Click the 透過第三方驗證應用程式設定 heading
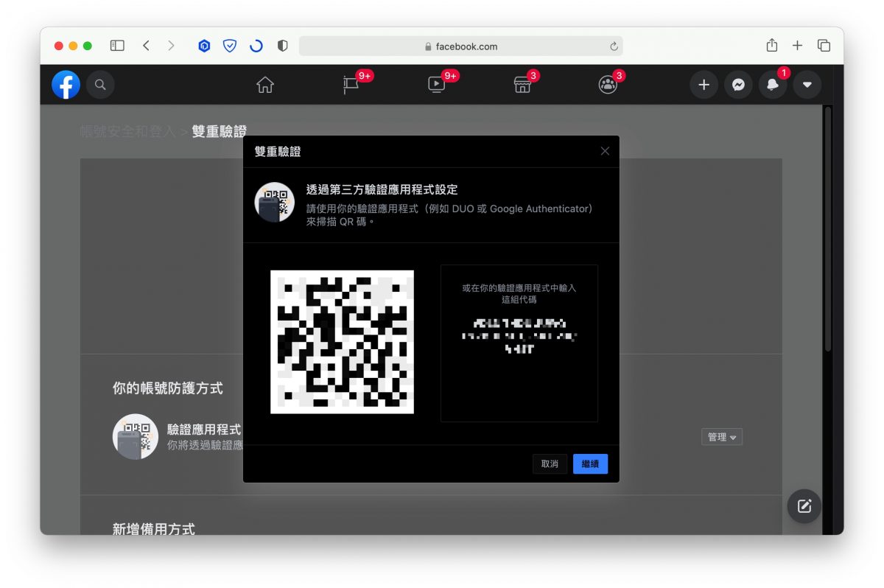Viewport: 884px width, 588px height. click(382, 190)
